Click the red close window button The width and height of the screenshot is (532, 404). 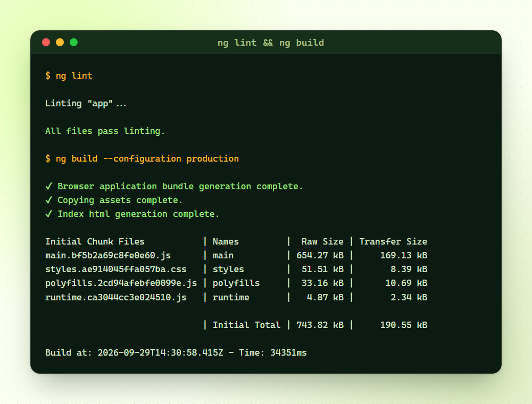coord(46,43)
